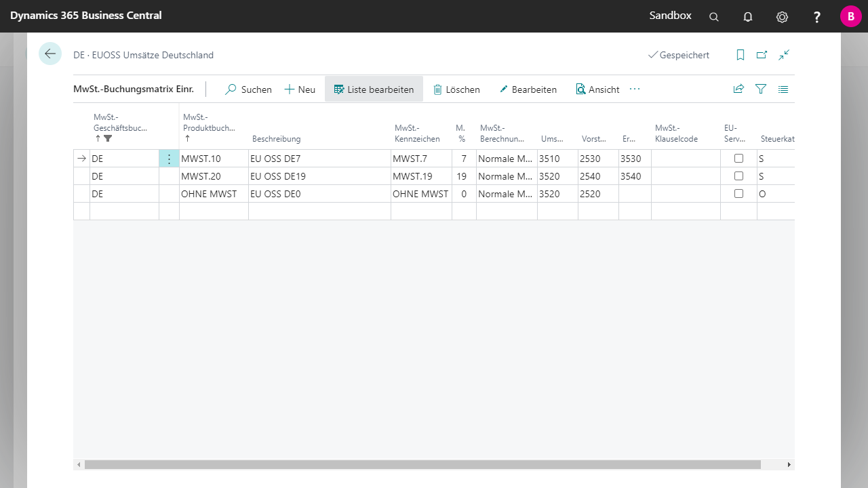The image size is (868, 488).
Task: Switch list layout view icon
Action: tap(783, 89)
